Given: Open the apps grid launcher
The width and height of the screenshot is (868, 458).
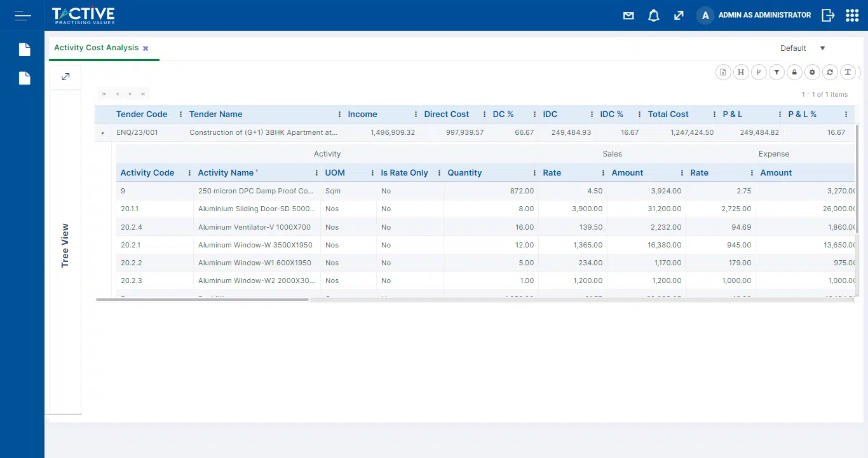Looking at the screenshot, I should pyautogui.click(x=852, y=15).
